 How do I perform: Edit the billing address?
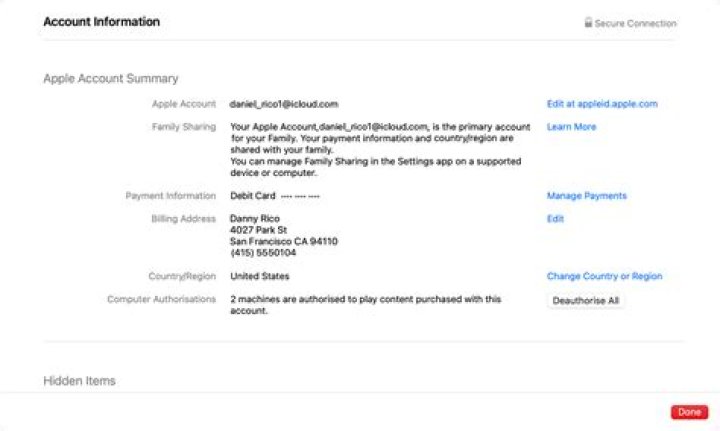(x=555, y=219)
